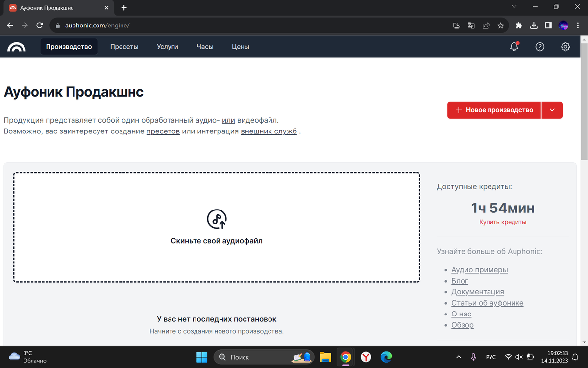Open the Часы nav item
Viewport: 588px width, 368px height.
[205, 47]
